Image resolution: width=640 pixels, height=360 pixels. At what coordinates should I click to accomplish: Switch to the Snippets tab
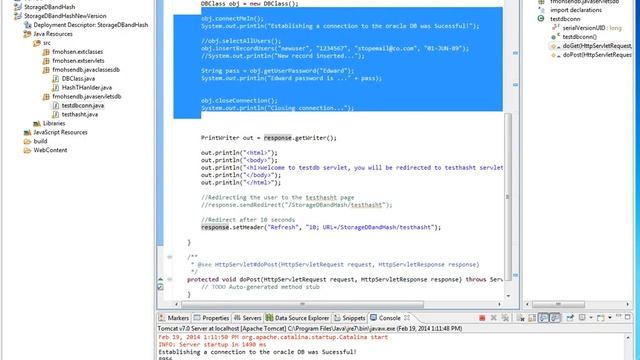point(349,318)
